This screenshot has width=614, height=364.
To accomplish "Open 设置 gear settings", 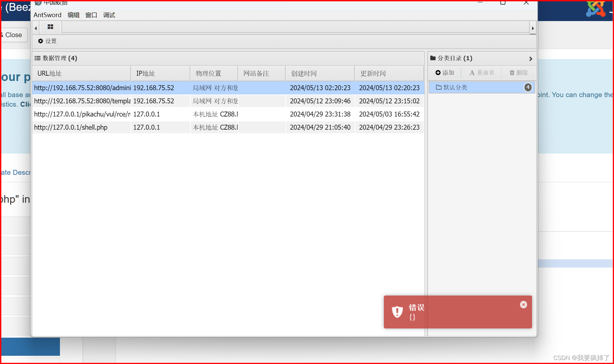I will (47, 41).
